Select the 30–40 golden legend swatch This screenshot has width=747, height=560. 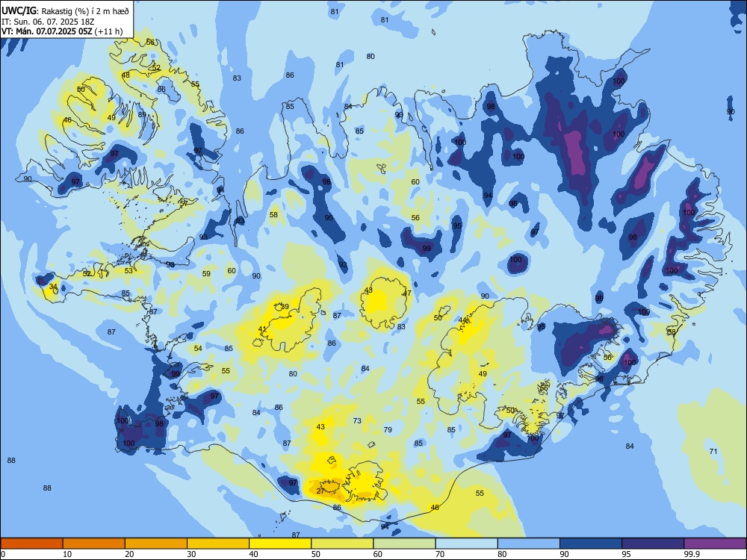[x=218, y=544]
